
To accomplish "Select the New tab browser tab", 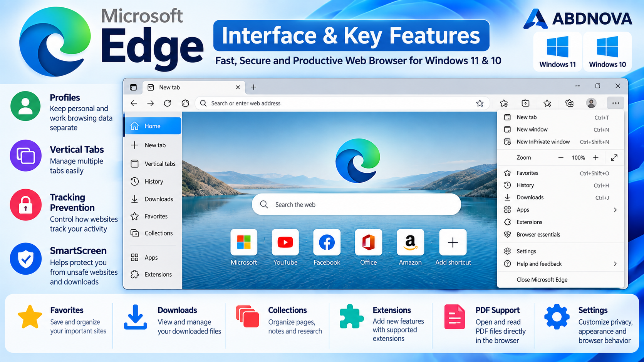I will pos(194,87).
